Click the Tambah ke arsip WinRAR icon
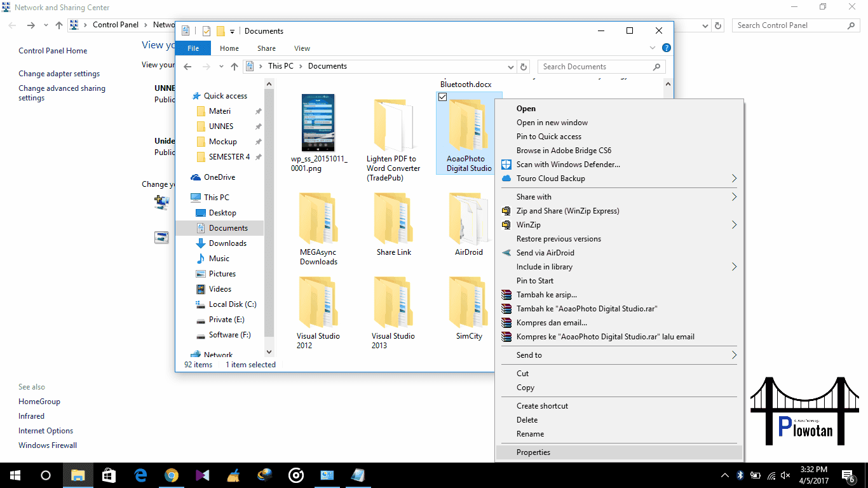 tap(506, 295)
